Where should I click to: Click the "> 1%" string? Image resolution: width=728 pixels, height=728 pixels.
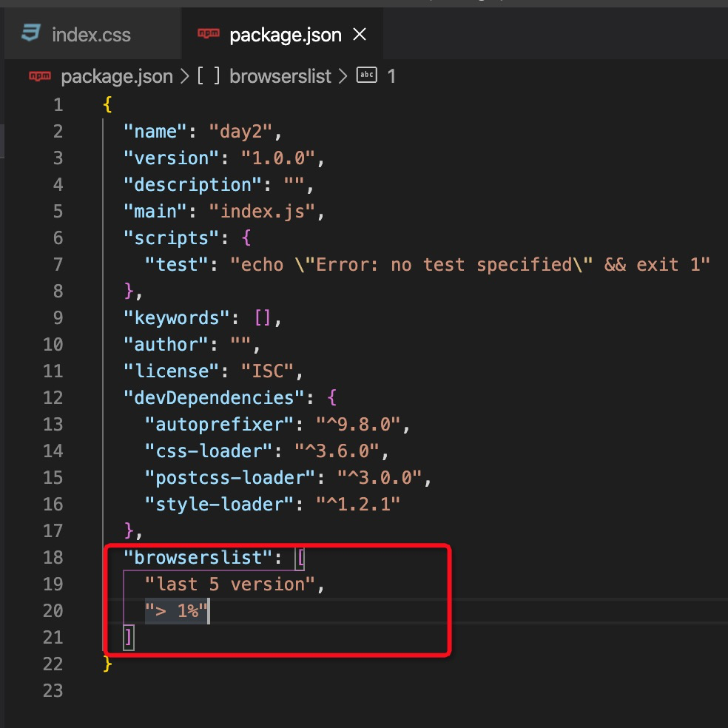176,611
